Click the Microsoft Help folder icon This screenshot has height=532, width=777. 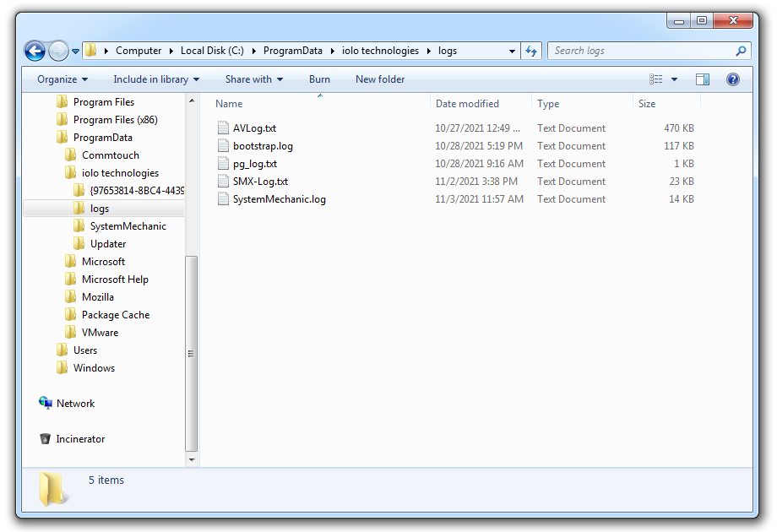pyautogui.click(x=70, y=280)
